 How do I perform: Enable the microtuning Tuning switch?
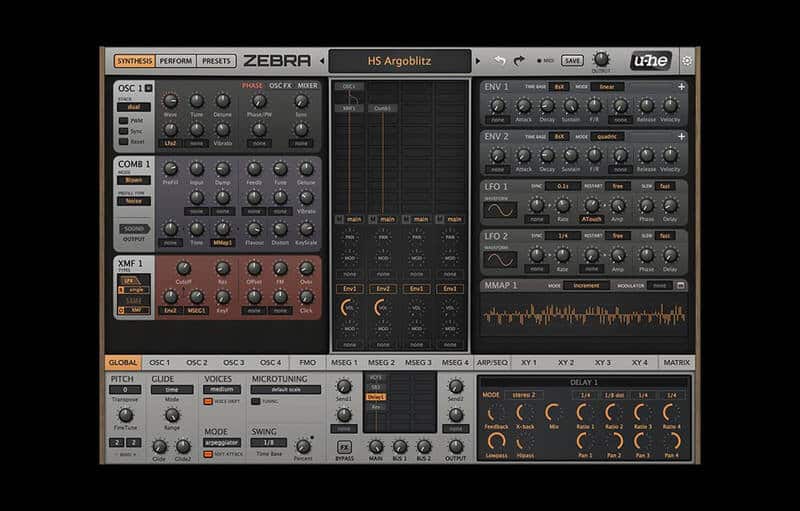coord(256,401)
